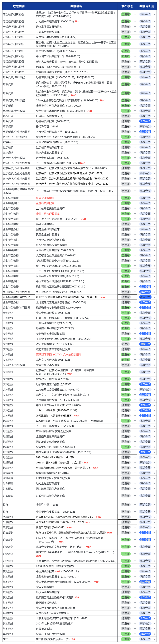Viewport: 159px width, 644px height.
Task: Select the 中国海关数据库 name cell
Action: [x=76, y=571]
